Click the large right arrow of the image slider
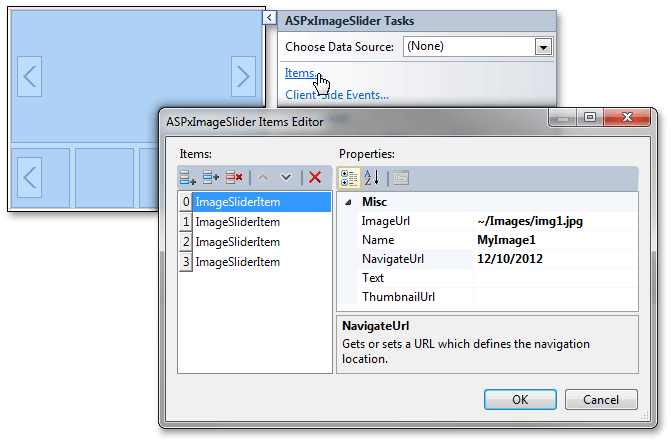 coord(243,76)
